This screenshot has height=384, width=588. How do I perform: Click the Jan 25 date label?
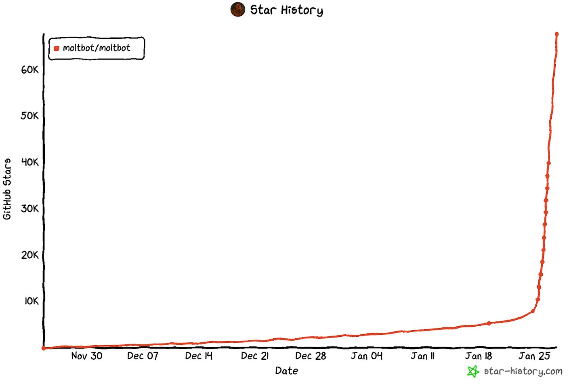[x=535, y=356]
